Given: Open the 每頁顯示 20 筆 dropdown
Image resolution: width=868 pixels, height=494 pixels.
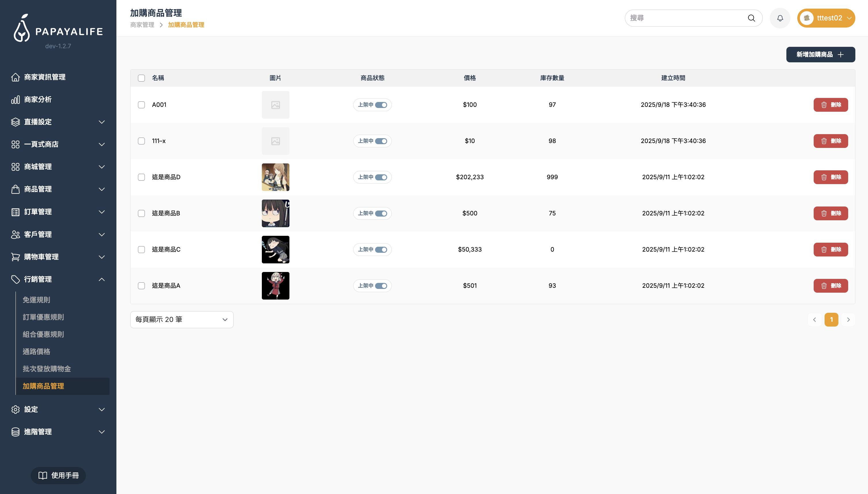Looking at the screenshot, I should tap(182, 320).
